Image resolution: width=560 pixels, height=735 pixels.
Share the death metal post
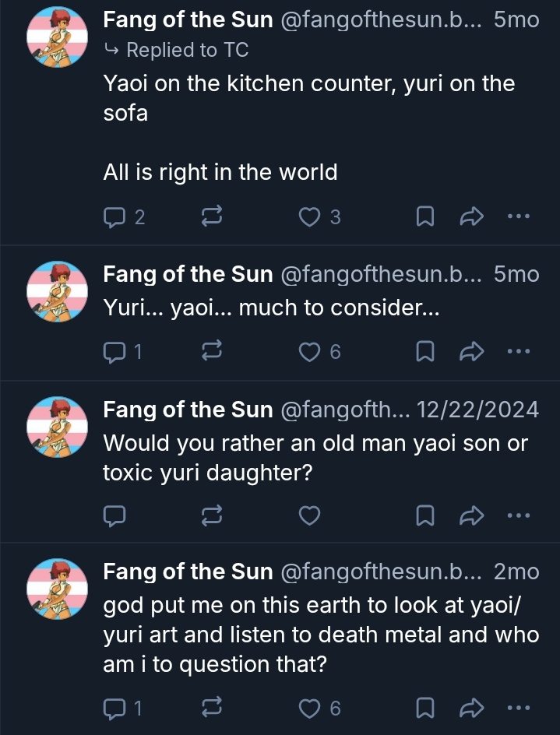[x=472, y=708]
